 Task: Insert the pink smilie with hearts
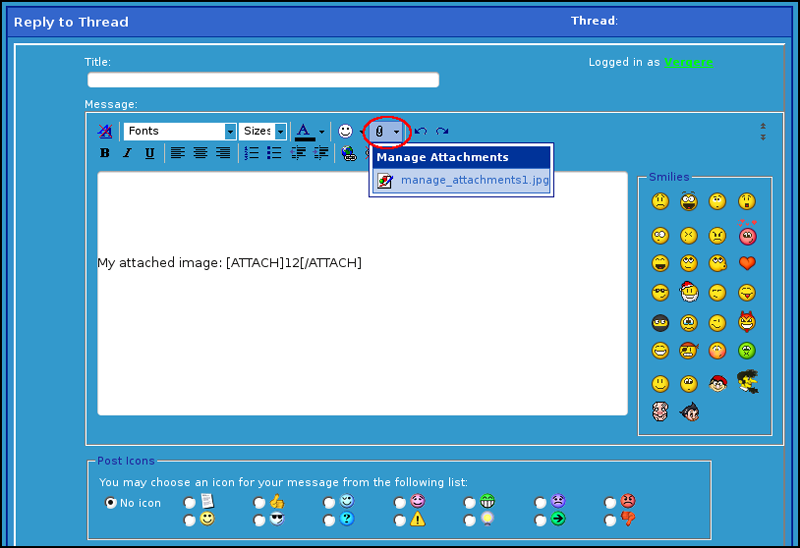click(747, 233)
